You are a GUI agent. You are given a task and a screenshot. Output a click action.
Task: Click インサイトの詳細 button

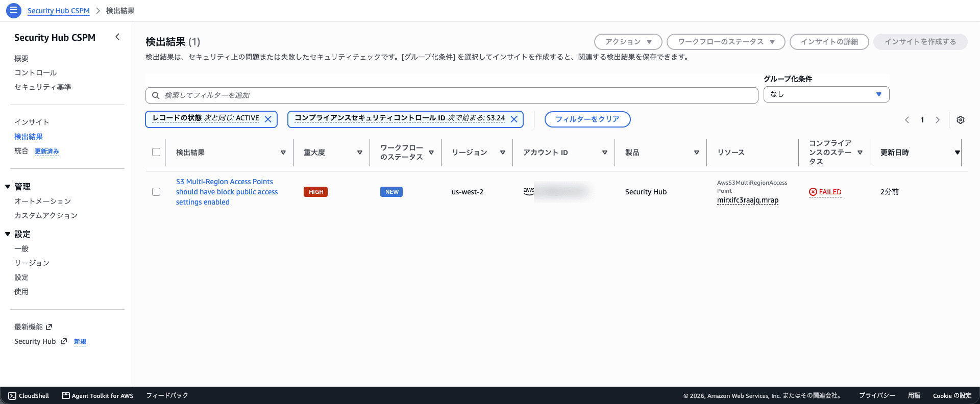click(x=829, y=42)
